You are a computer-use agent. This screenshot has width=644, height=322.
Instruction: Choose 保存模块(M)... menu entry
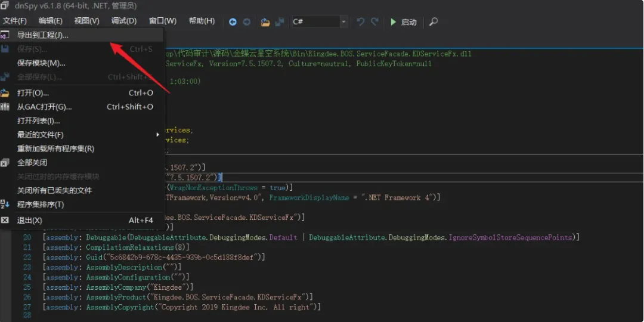tap(82, 63)
